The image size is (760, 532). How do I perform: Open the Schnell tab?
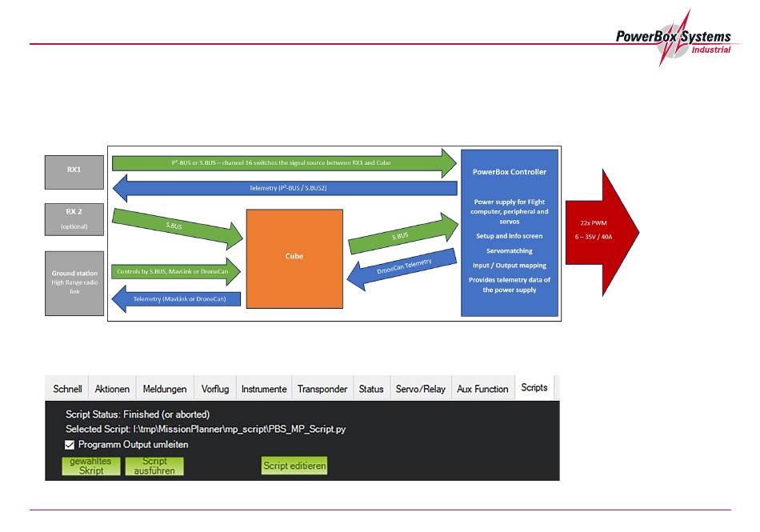click(x=67, y=389)
